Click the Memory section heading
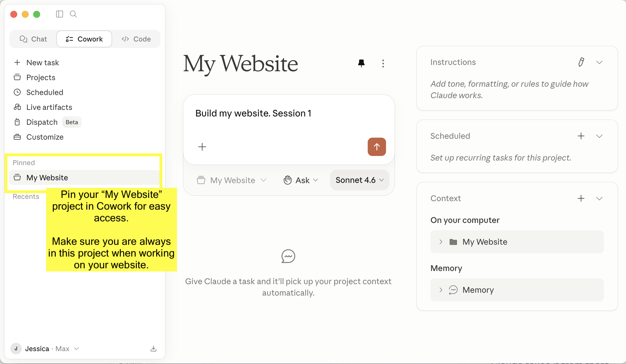This screenshot has width=626, height=364. 446,268
